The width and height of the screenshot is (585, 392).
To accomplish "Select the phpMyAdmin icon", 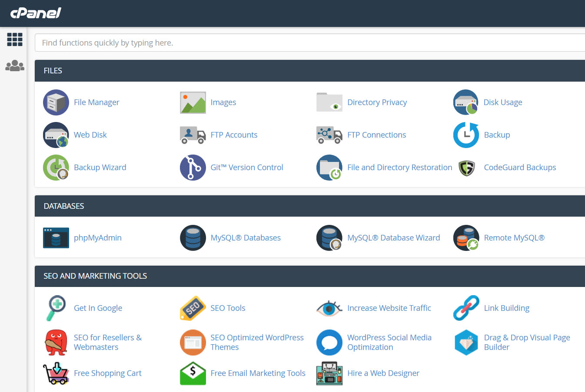I will click(x=56, y=238).
